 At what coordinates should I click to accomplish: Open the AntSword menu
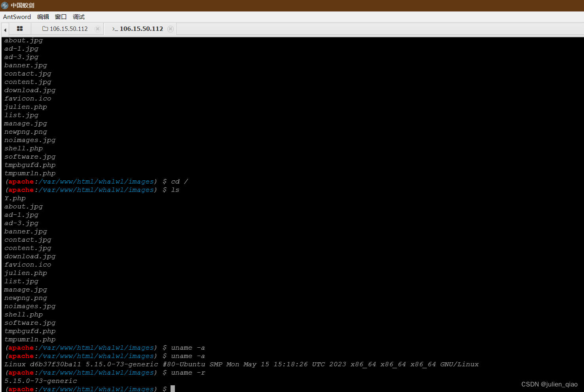pyautogui.click(x=17, y=17)
